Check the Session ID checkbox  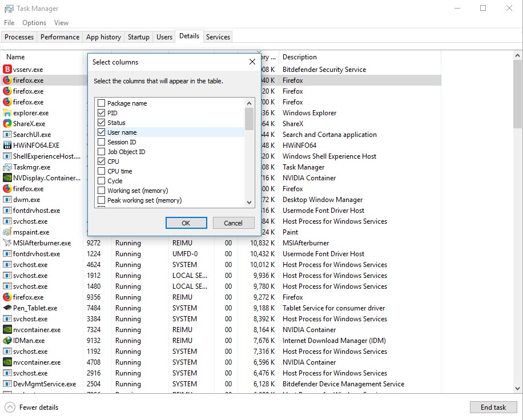click(x=102, y=142)
